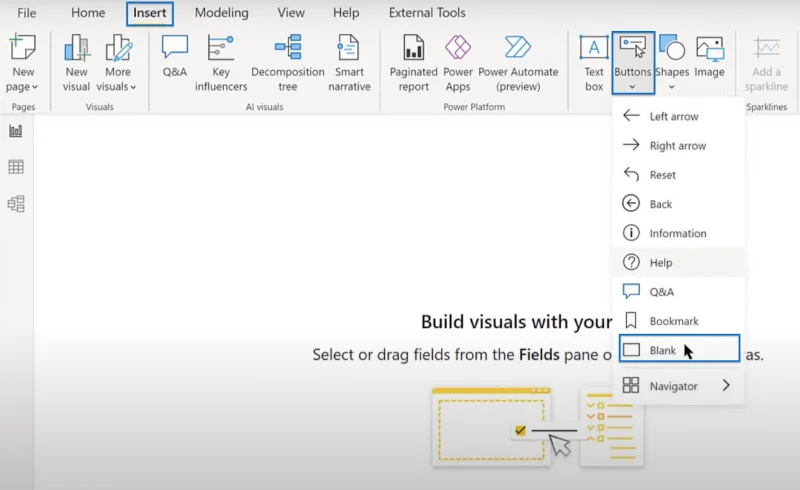Pick Information button from menu
Image resolution: width=800 pixels, height=490 pixels.
[679, 233]
